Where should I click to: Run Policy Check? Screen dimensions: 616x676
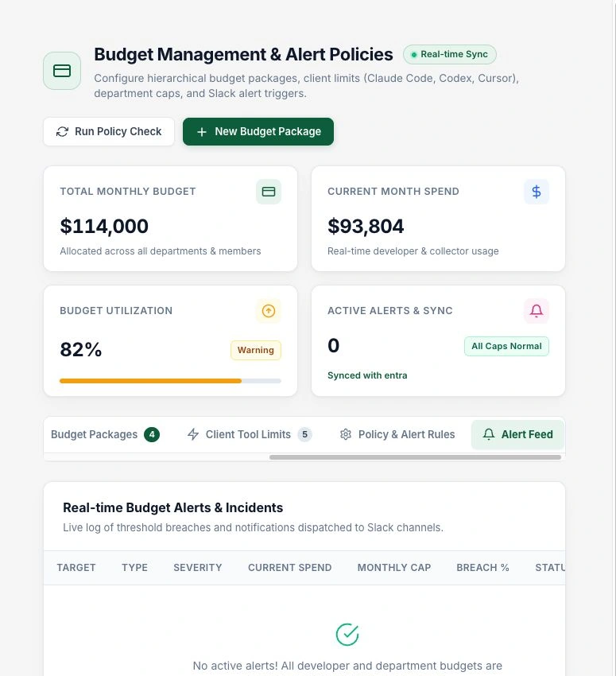(109, 131)
